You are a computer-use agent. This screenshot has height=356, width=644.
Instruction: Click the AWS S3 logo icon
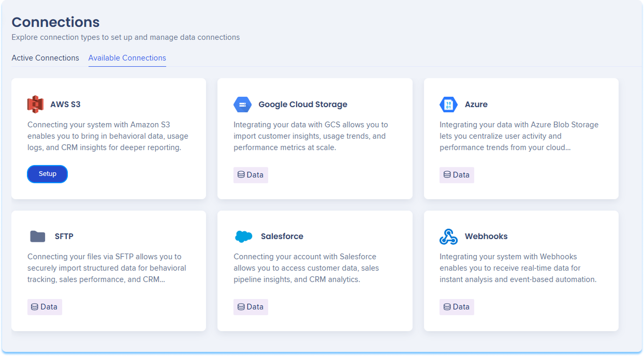35,105
